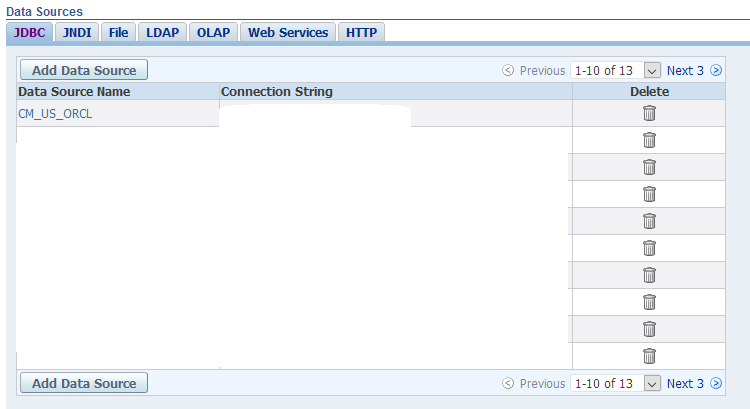
Task: Open the top 1-10 of 13 page dropdown
Action: [x=653, y=70]
